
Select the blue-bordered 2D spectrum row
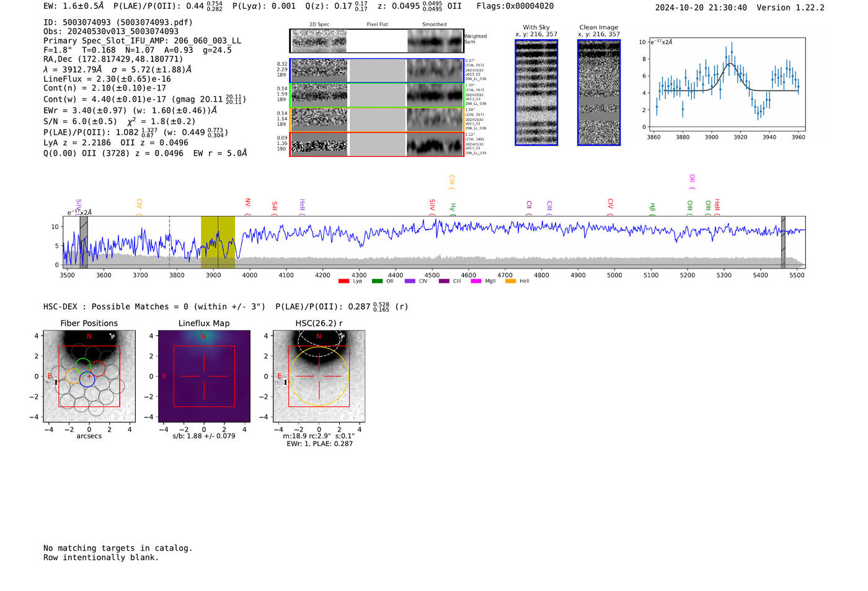[x=377, y=71]
